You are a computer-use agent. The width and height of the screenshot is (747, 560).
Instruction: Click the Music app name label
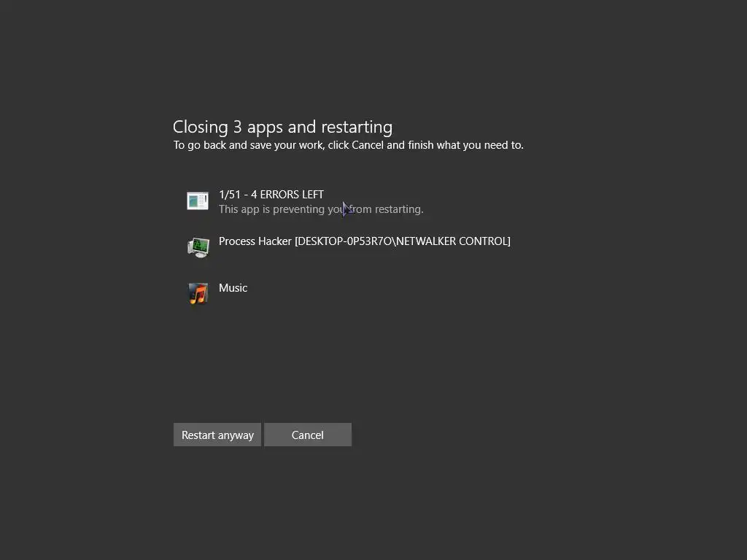(x=233, y=287)
